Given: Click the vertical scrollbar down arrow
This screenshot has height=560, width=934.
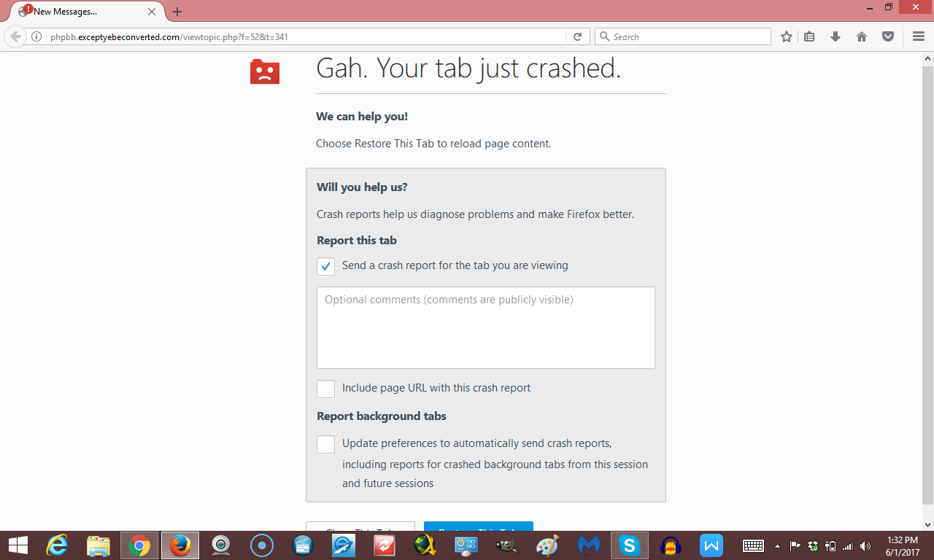Looking at the screenshot, I should coord(927,524).
